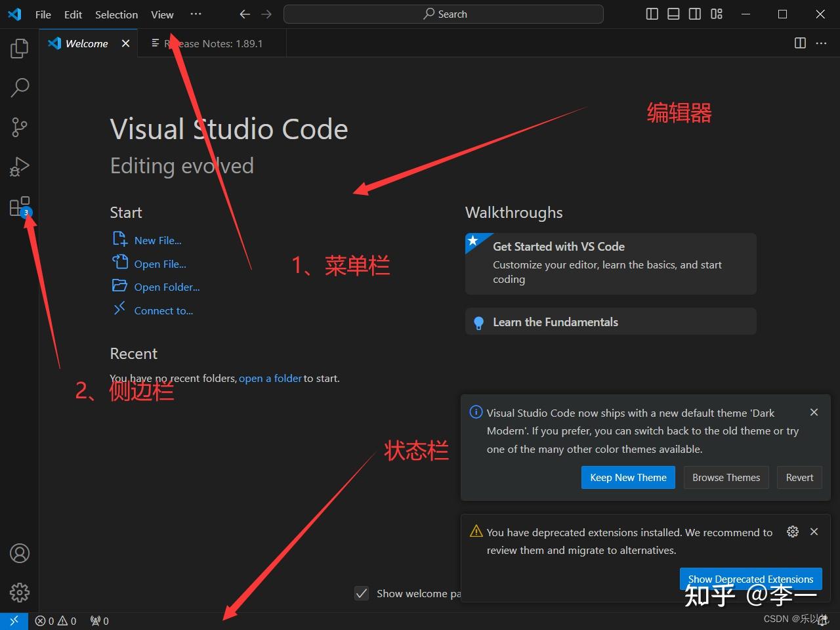Open the Run and Debug view
The image size is (840, 630).
[x=19, y=166]
